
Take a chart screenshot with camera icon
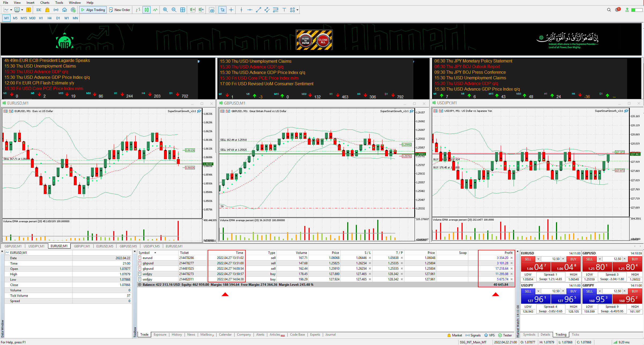(212, 10)
